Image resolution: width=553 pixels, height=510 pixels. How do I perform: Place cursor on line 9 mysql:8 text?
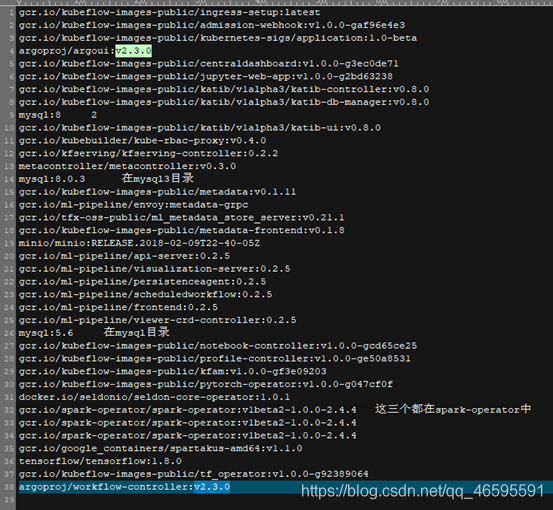tap(40, 115)
